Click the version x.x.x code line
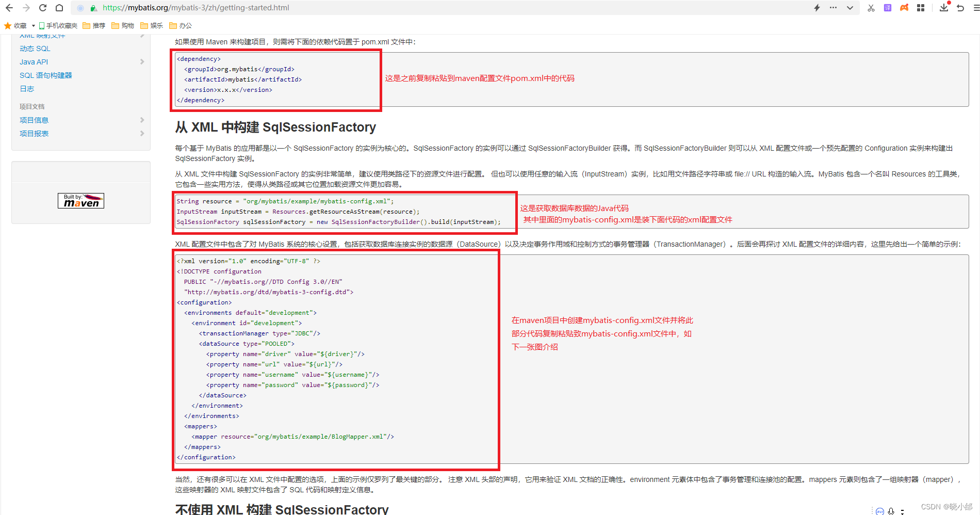Screen dimensions: 980x515 (228, 90)
